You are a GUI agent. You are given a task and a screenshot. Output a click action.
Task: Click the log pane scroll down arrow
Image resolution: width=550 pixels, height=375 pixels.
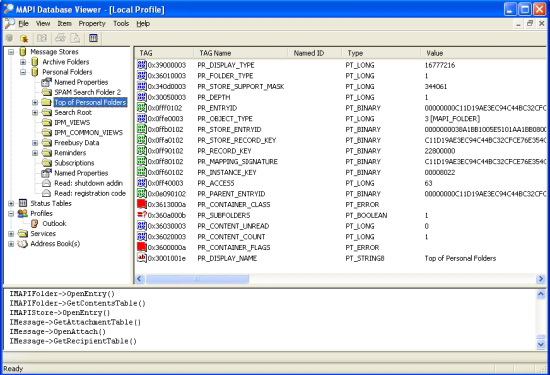click(x=541, y=344)
